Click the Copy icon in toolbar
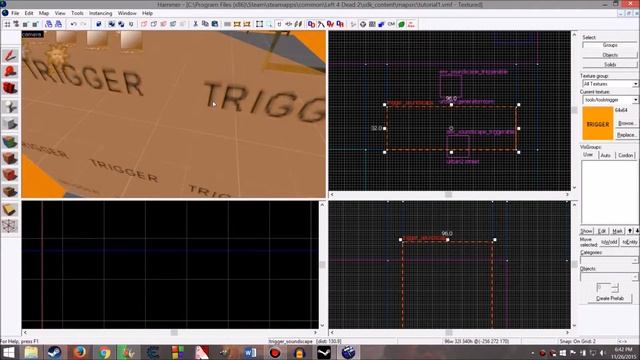The image size is (640, 360). [x=205, y=24]
